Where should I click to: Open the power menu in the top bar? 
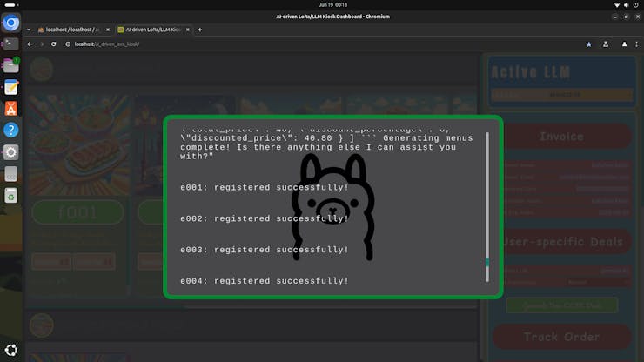[636, 5]
